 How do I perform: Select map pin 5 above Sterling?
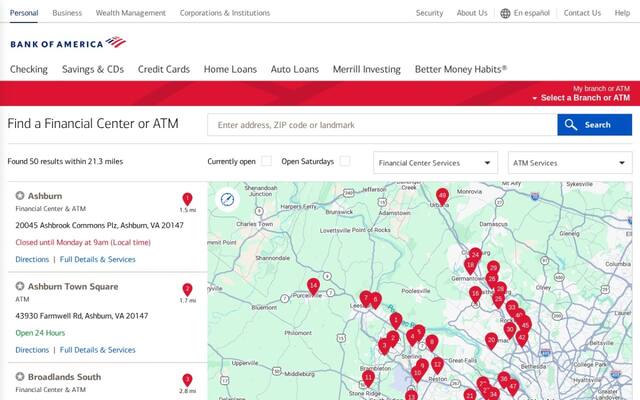(419, 333)
